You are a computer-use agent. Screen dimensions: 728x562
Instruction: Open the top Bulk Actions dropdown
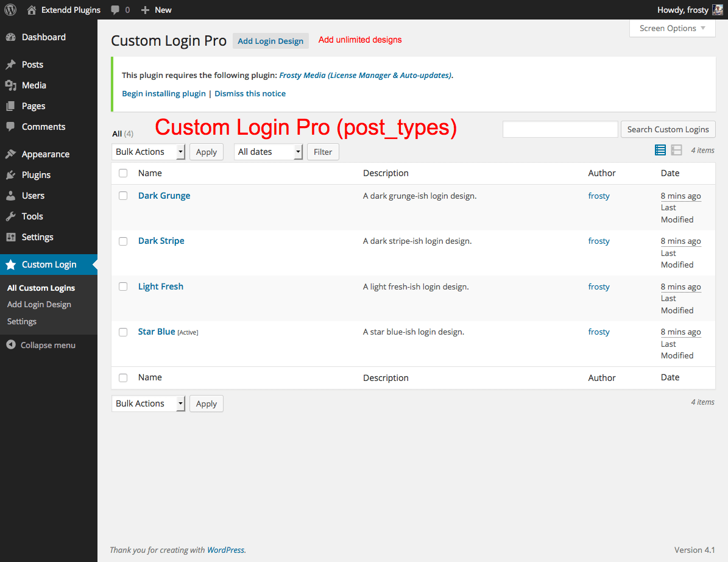(x=149, y=152)
